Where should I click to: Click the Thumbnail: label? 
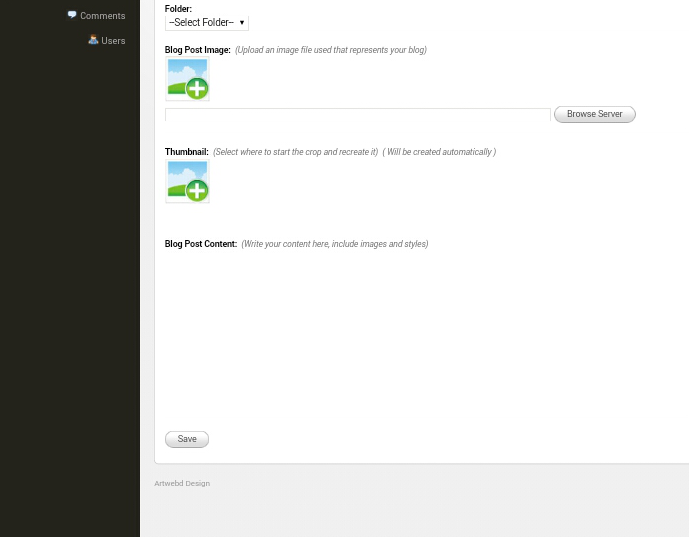click(187, 152)
